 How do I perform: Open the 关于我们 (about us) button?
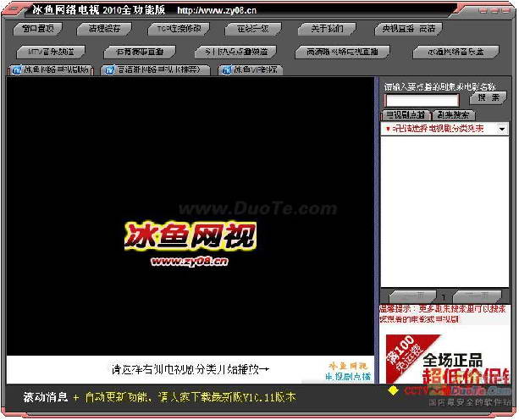click(x=327, y=29)
